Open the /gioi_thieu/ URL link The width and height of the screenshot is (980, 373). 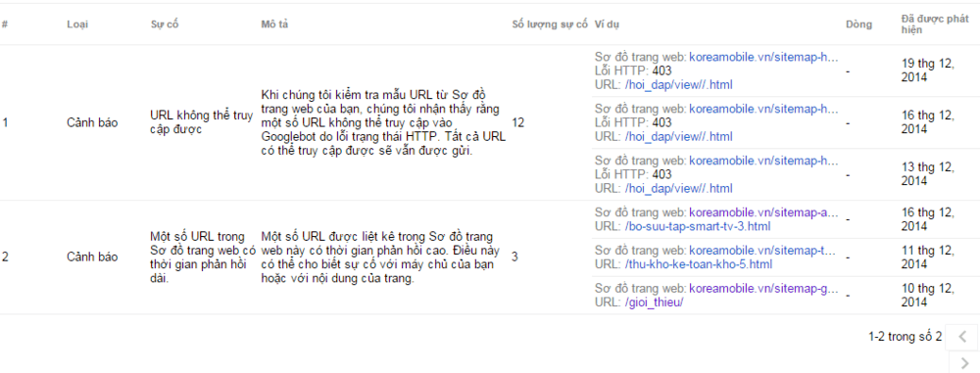click(655, 302)
